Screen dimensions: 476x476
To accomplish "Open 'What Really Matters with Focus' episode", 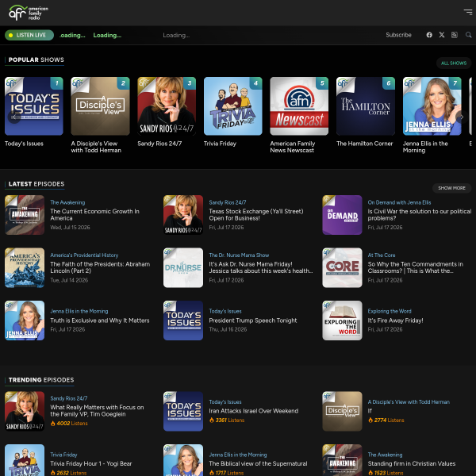I will tap(97, 411).
